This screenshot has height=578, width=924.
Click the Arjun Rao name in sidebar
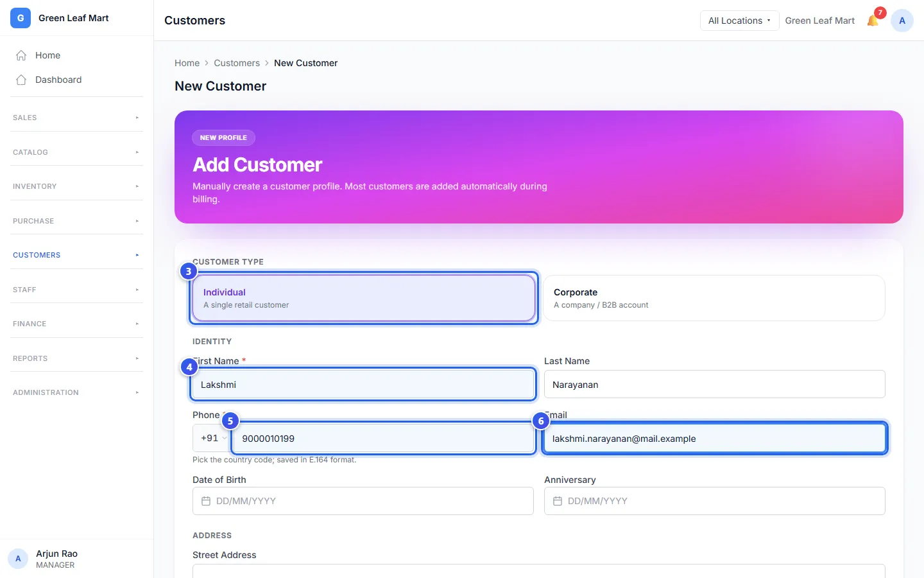coord(56,554)
